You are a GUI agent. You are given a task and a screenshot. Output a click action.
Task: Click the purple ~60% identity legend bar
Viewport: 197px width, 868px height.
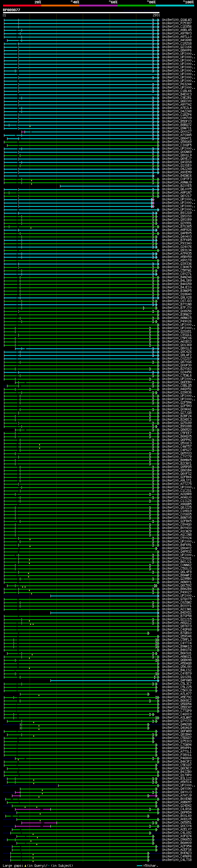[98, 6]
